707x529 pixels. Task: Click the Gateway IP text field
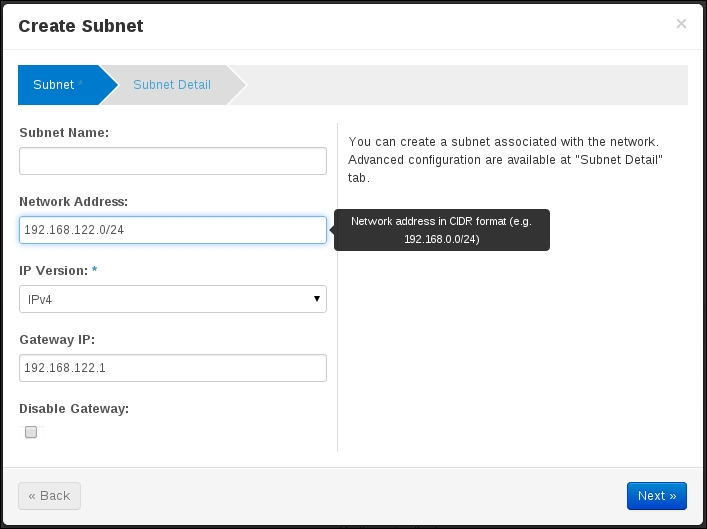click(173, 368)
